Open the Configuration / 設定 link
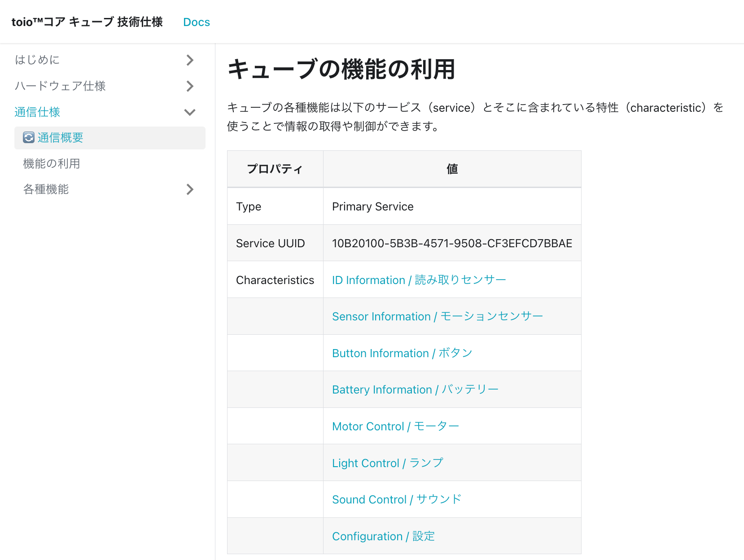 click(383, 536)
